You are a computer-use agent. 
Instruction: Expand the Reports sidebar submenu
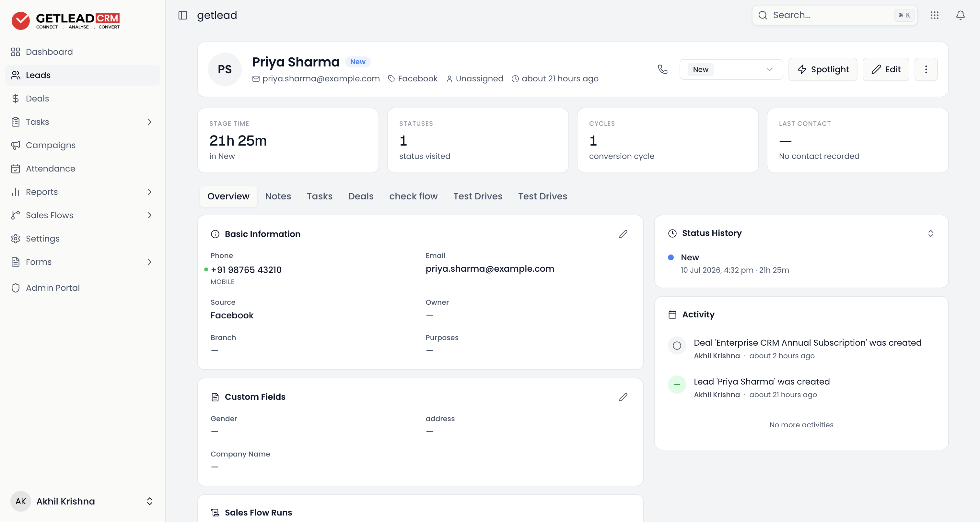coord(149,192)
